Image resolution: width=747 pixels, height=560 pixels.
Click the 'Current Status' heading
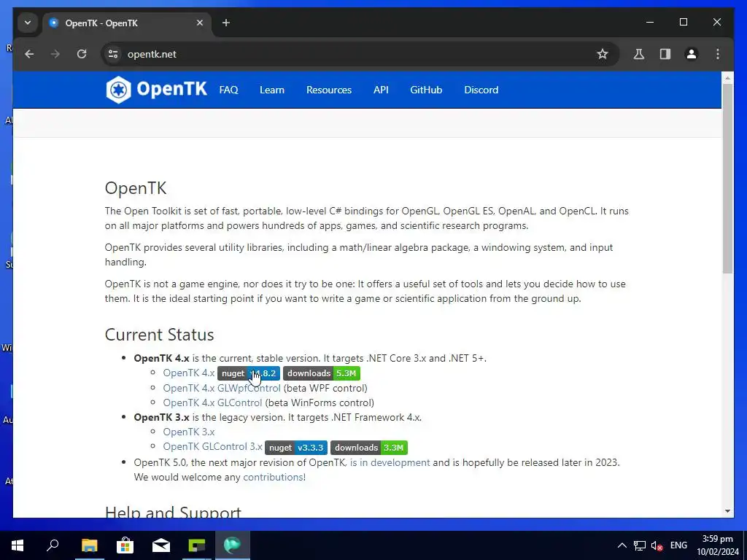pos(159,335)
